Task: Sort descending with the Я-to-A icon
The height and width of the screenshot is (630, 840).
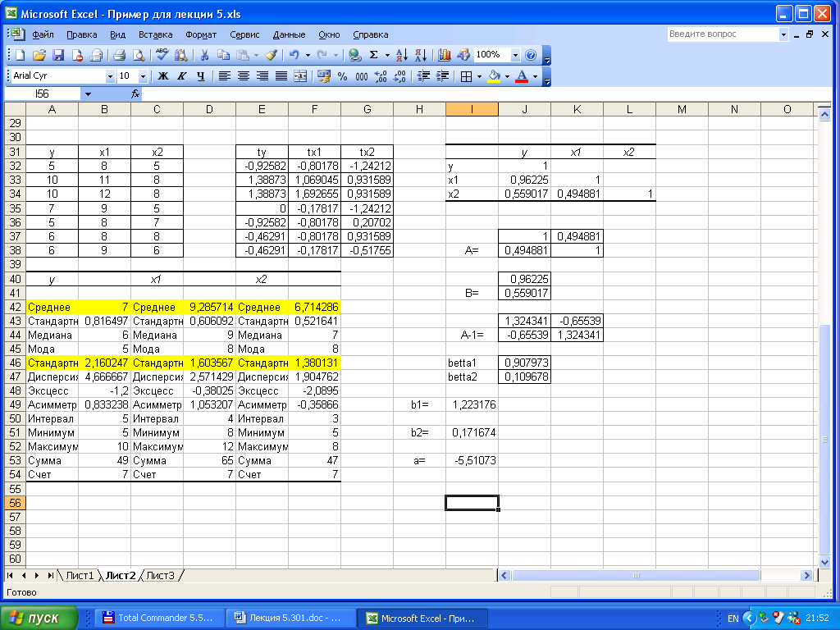Action: [x=421, y=55]
